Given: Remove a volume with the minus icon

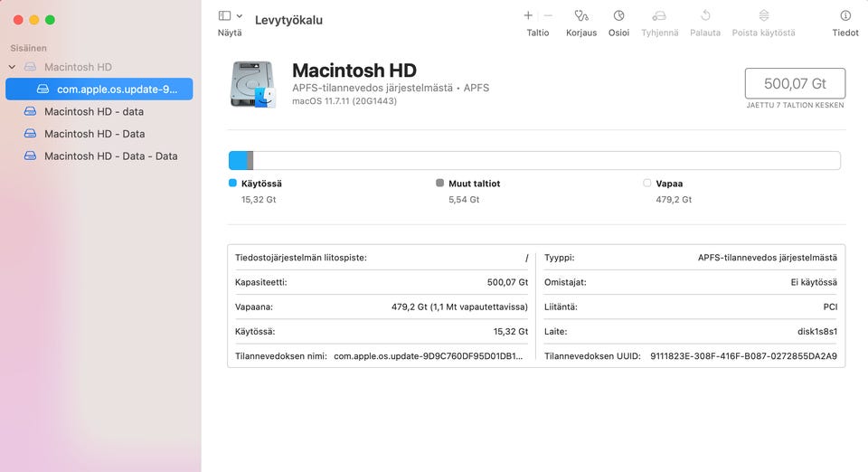Looking at the screenshot, I should 548,15.
